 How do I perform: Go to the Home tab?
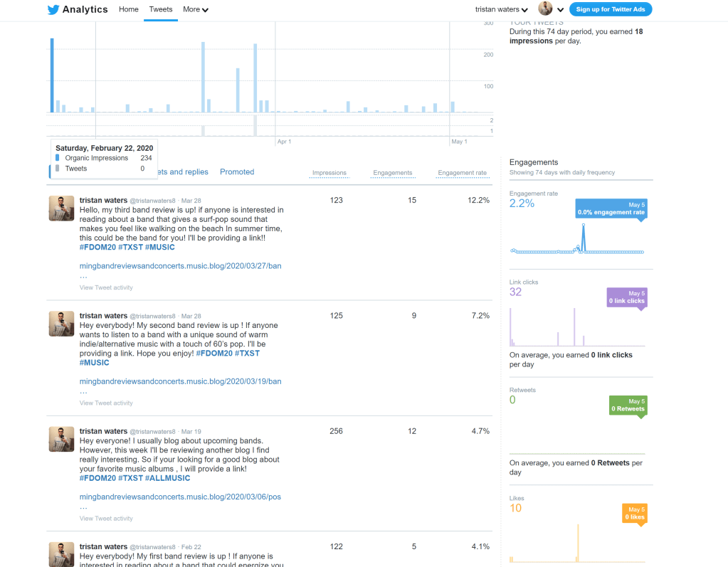point(129,10)
